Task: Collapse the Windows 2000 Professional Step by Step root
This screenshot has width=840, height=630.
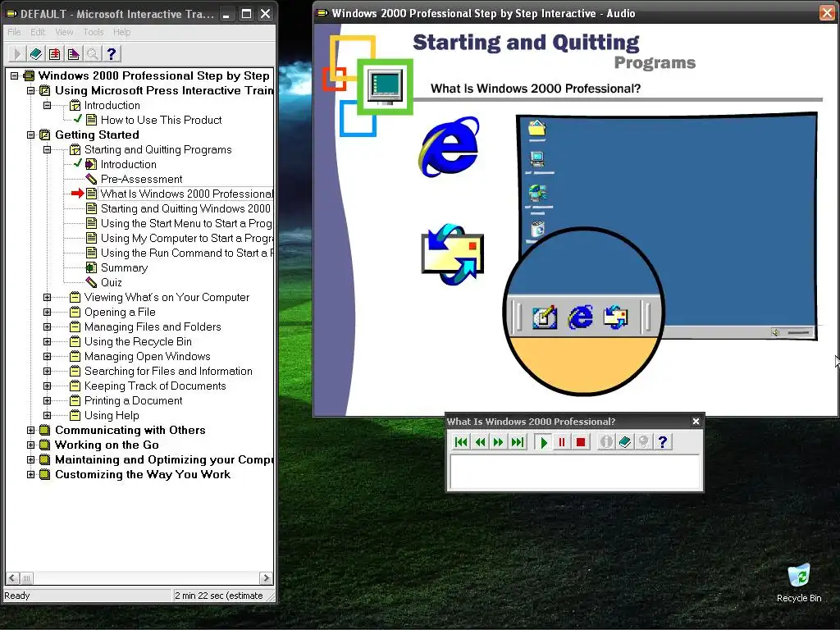Action: [15, 75]
